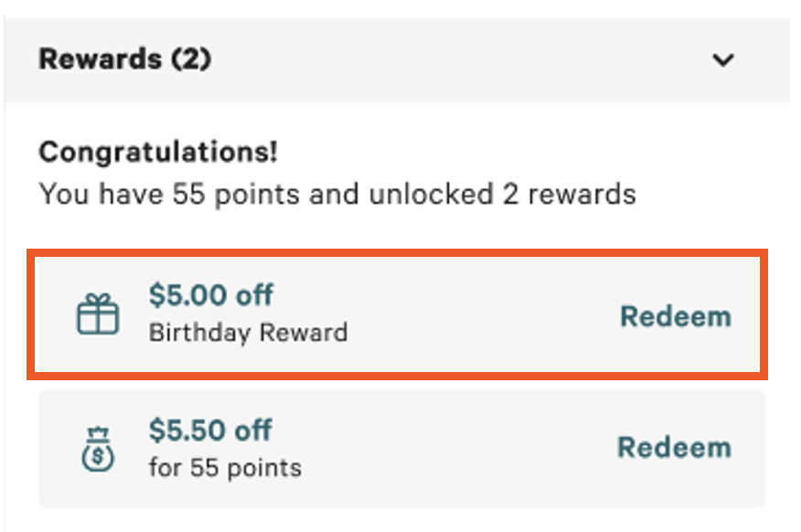Image resolution: width=801 pixels, height=532 pixels.
Task: Redeem the $5.00 Birthday Reward
Action: 676,315
